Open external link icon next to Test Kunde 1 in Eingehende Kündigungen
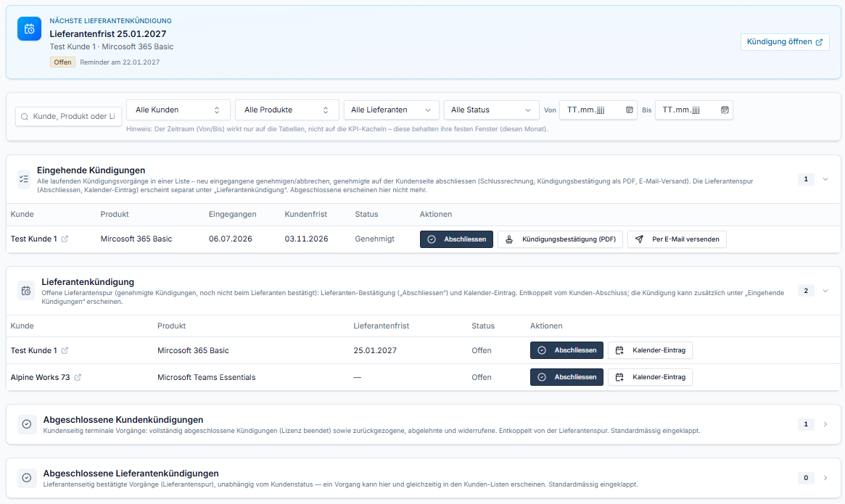845x504 pixels. (65, 239)
